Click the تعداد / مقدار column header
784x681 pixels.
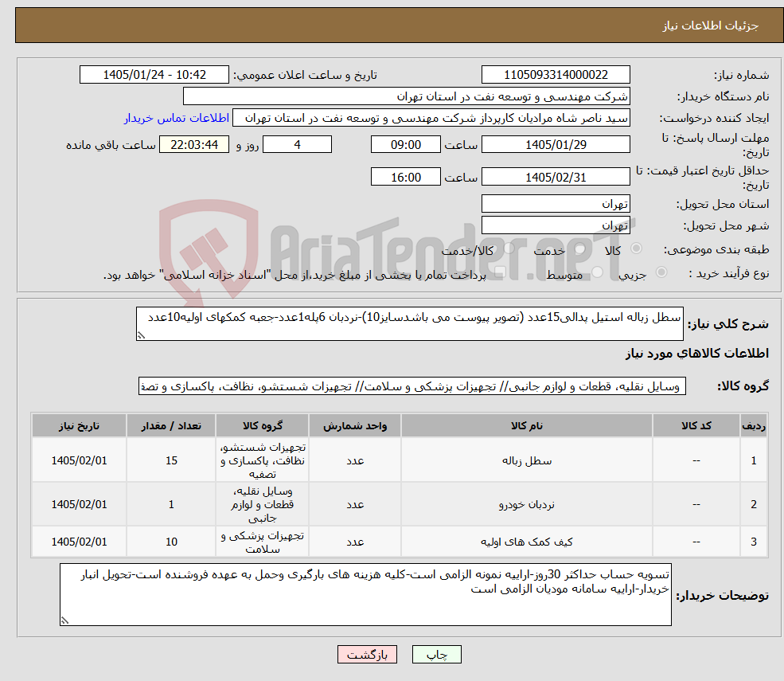click(x=171, y=426)
